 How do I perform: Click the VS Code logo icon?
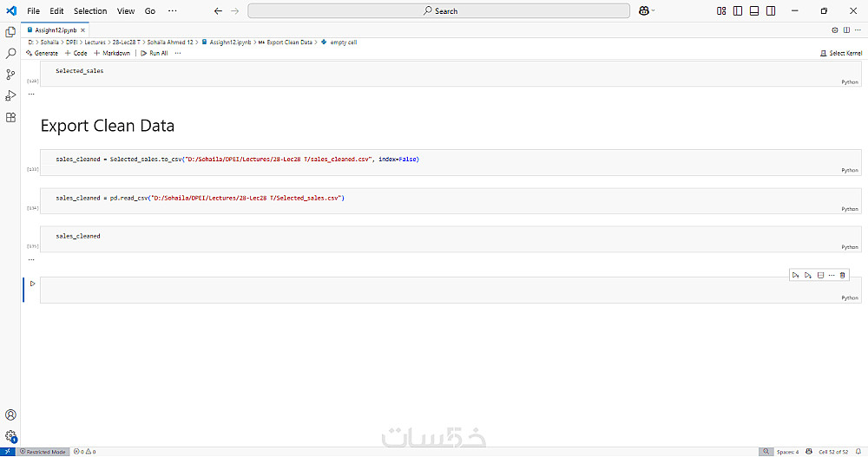[11, 10]
